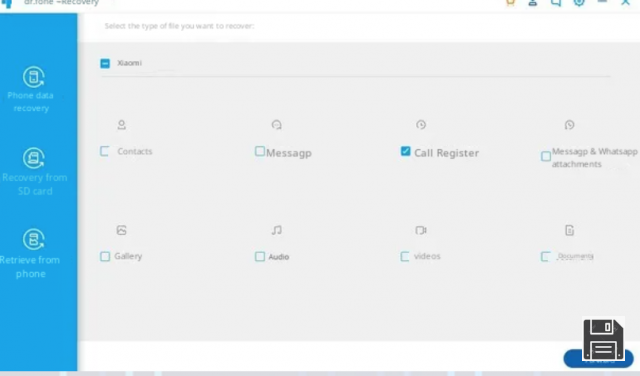640x376 pixels.
Task: Select Recovery from SD card icon
Action: (x=33, y=158)
